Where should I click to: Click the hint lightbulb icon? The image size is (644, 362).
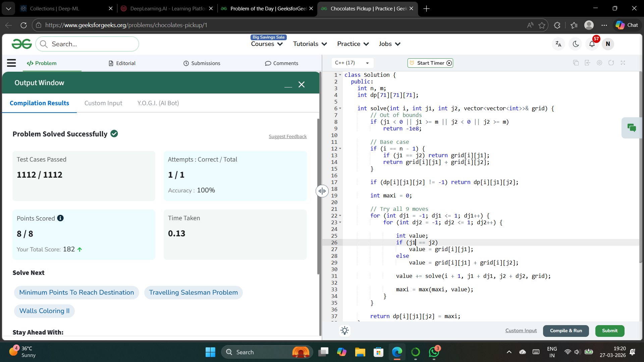[x=344, y=330]
